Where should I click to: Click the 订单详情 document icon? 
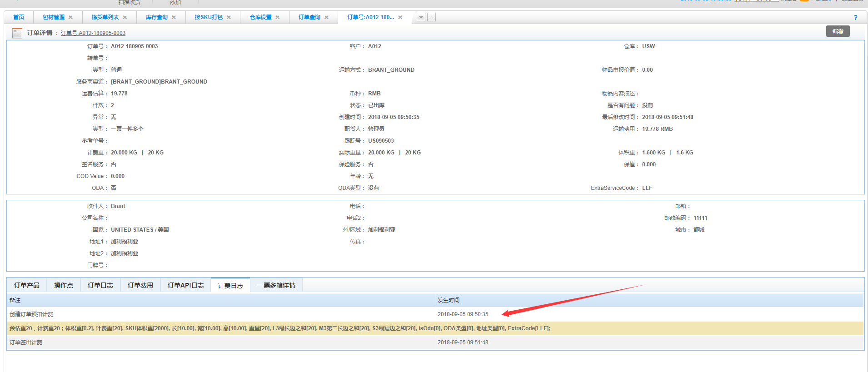(17, 33)
